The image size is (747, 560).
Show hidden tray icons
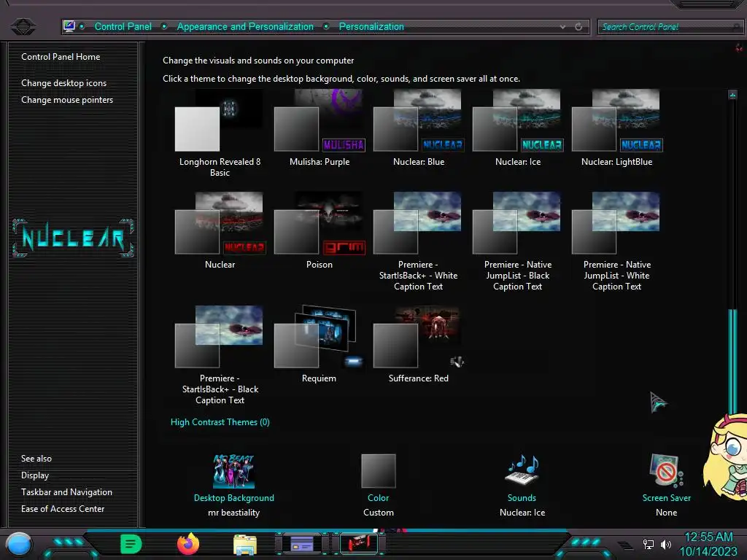pos(625,545)
